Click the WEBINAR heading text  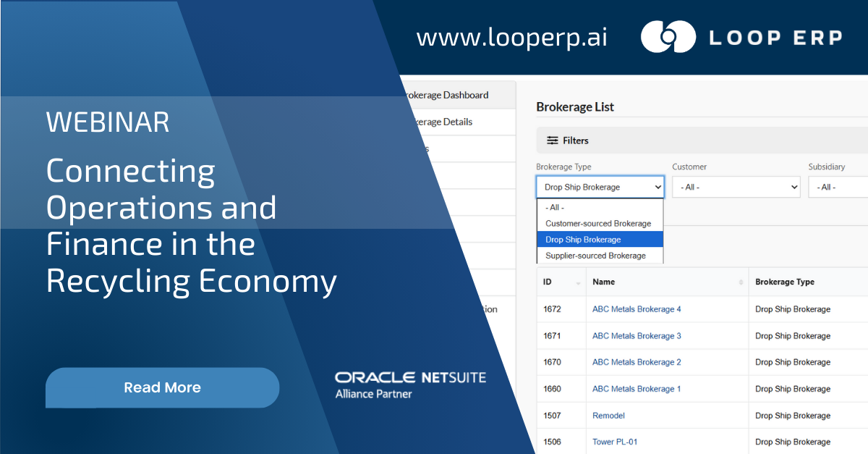click(108, 122)
